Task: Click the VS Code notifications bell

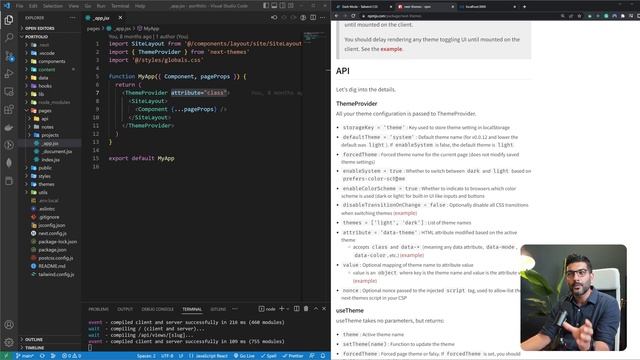Action: click(x=323, y=356)
